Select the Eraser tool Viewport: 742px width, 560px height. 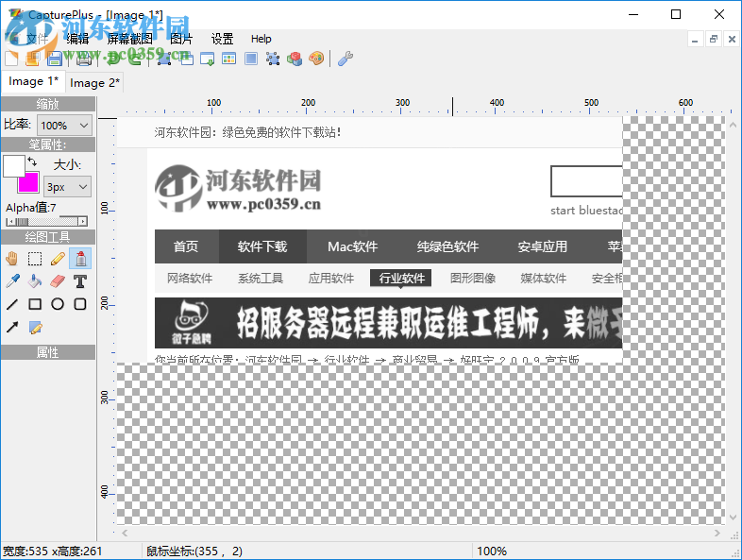click(x=58, y=281)
